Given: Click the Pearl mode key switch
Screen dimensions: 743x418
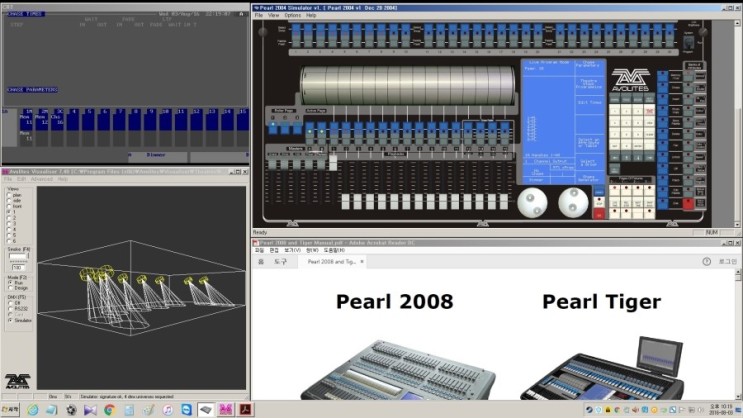Looking at the screenshot, I should pyautogui.click(x=689, y=42).
